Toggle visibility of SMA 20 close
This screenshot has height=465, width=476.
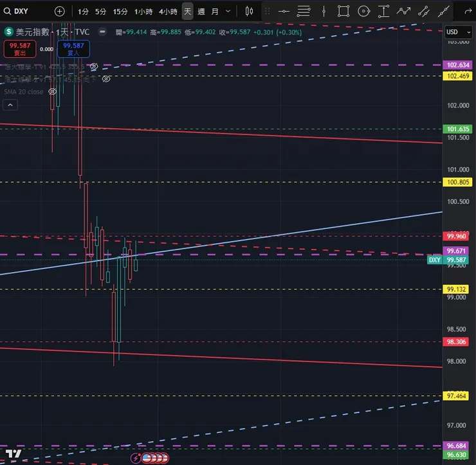53,91
